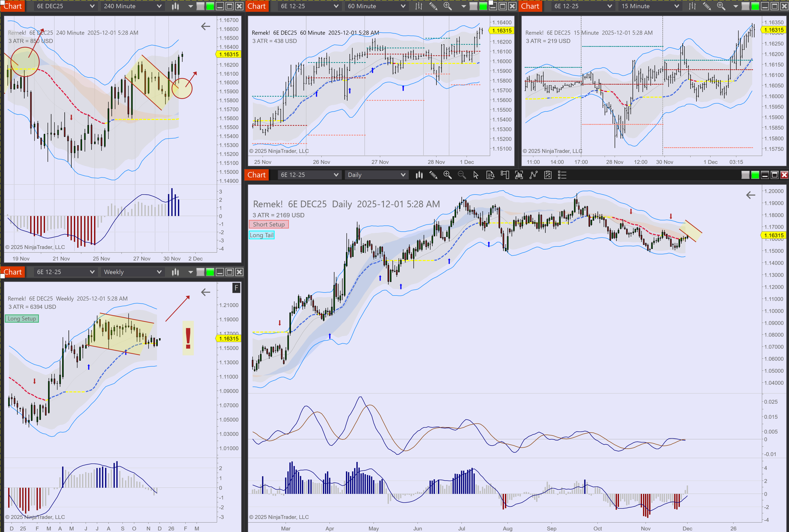Toggle the Long Tail label button
789x532 pixels.
[261, 235]
